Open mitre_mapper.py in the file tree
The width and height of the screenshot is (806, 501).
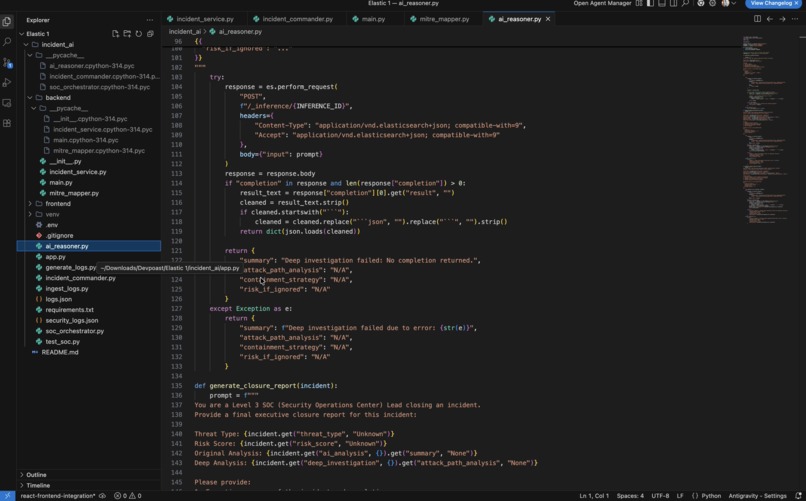pos(89,193)
